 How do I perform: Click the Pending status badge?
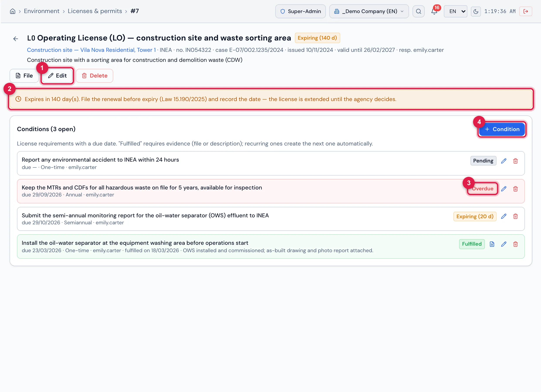point(483,161)
